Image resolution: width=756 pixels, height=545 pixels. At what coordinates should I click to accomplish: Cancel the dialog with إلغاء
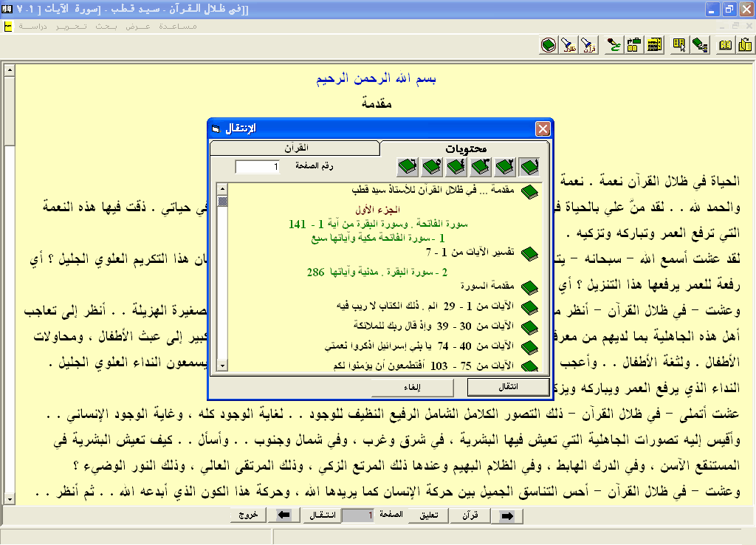click(x=412, y=387)
